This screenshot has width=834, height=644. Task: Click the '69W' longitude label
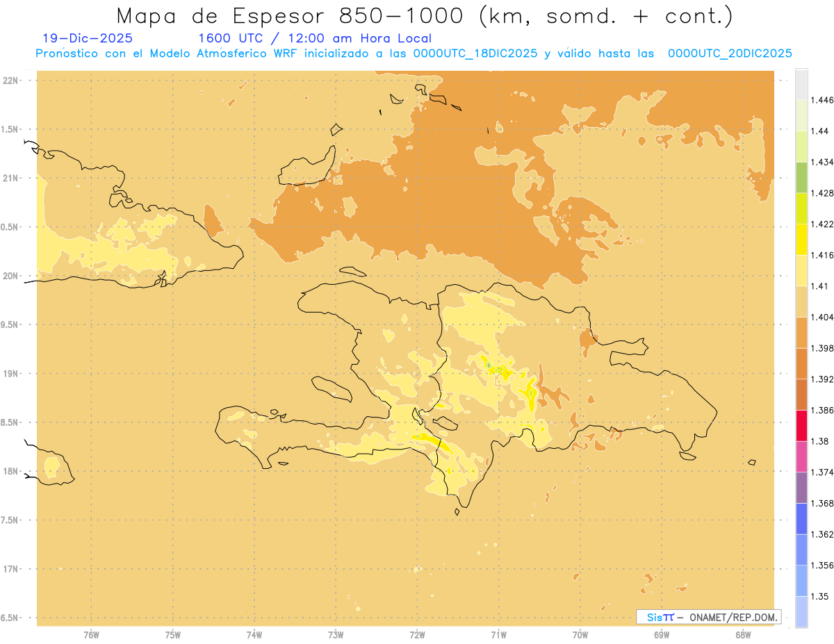(662, 634)
